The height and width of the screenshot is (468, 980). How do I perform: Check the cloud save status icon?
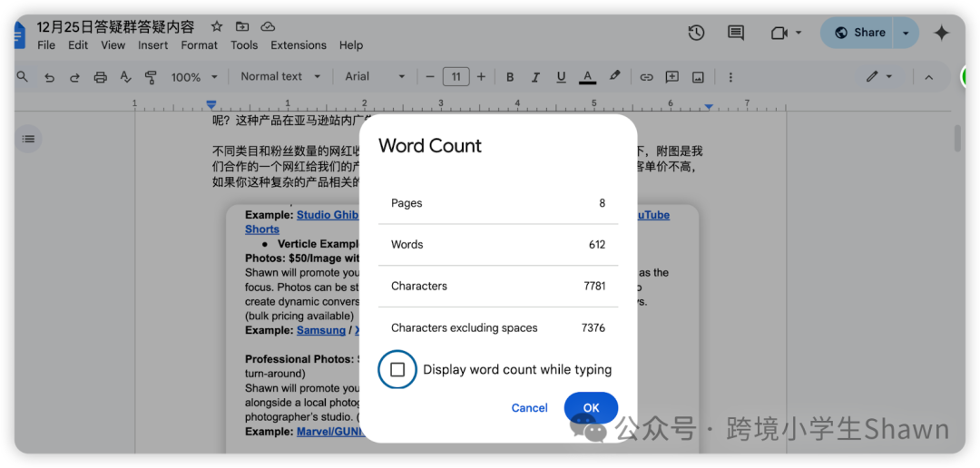pos(268,26)
